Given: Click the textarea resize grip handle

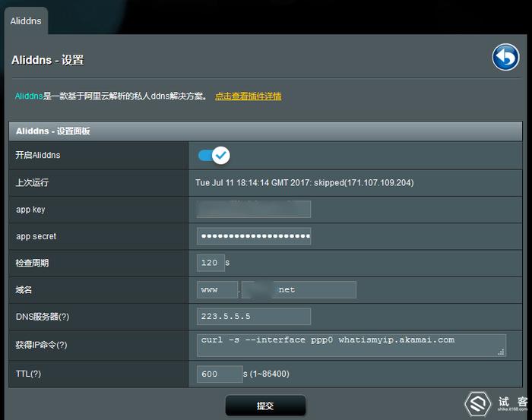Looking at the screenshot, I should tap(501, 352).
